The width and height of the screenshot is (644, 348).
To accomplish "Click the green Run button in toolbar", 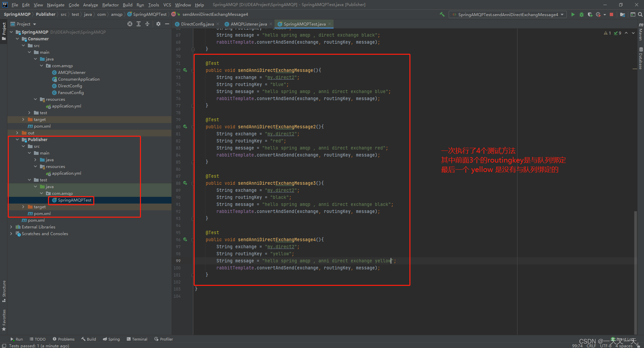I will [x=573, y=14].
